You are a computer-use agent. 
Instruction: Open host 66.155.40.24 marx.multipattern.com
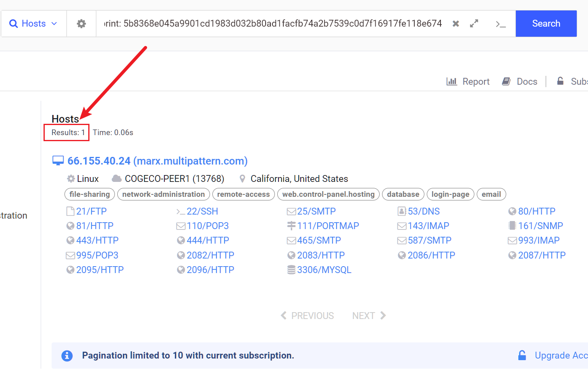click(x=158, y=161)
